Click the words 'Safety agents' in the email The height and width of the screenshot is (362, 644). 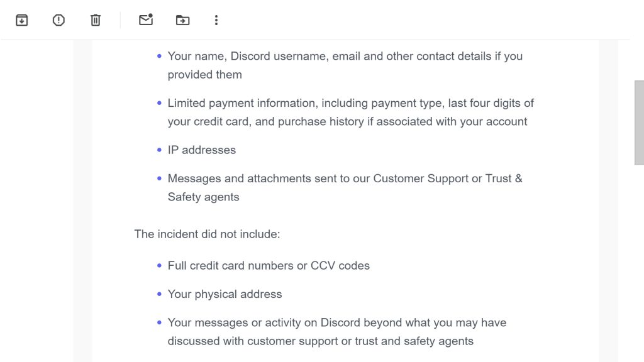click(x=203, y=197)
